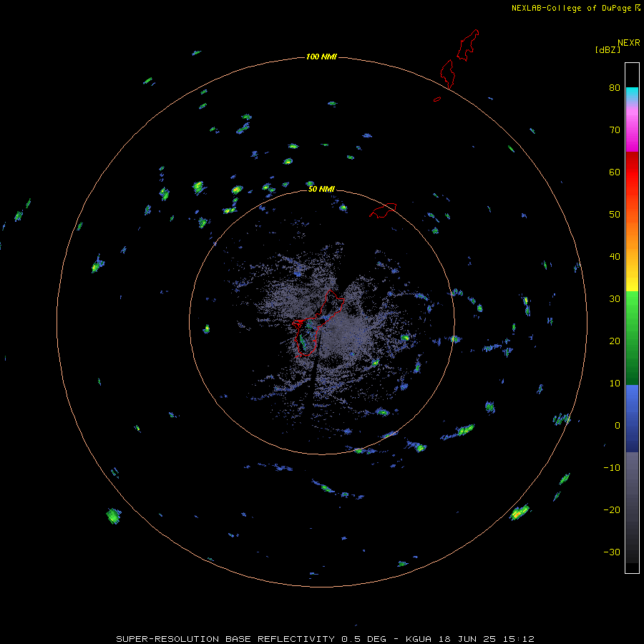Screen dimensions: 644x644
Task: Click the 'KGUA' station identifier in footer
Action: 419,639
